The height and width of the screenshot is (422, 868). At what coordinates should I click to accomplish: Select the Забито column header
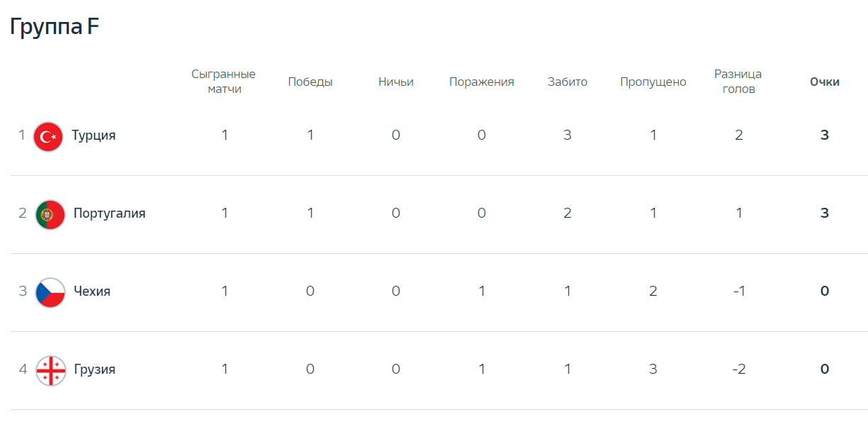coord(568,82)
